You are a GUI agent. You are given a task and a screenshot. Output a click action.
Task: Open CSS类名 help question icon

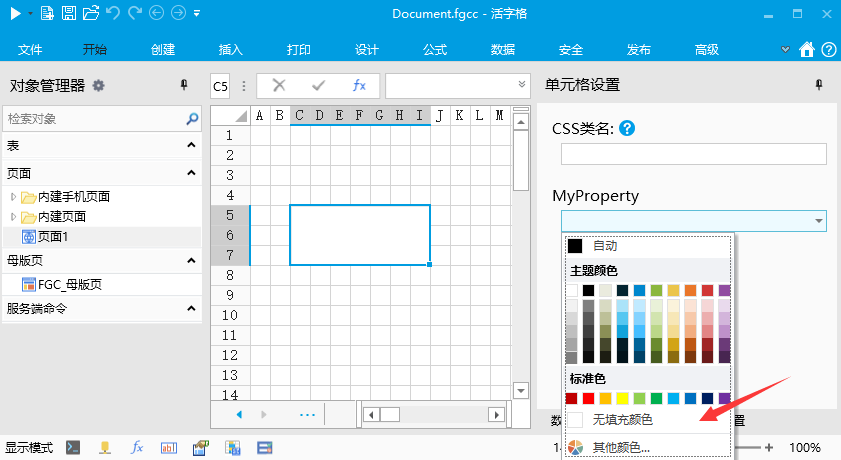(x=627, y=128)
